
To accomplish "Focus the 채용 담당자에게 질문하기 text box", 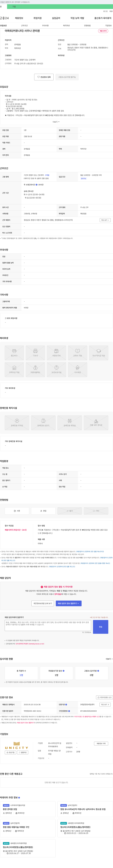I will (48, 625).
